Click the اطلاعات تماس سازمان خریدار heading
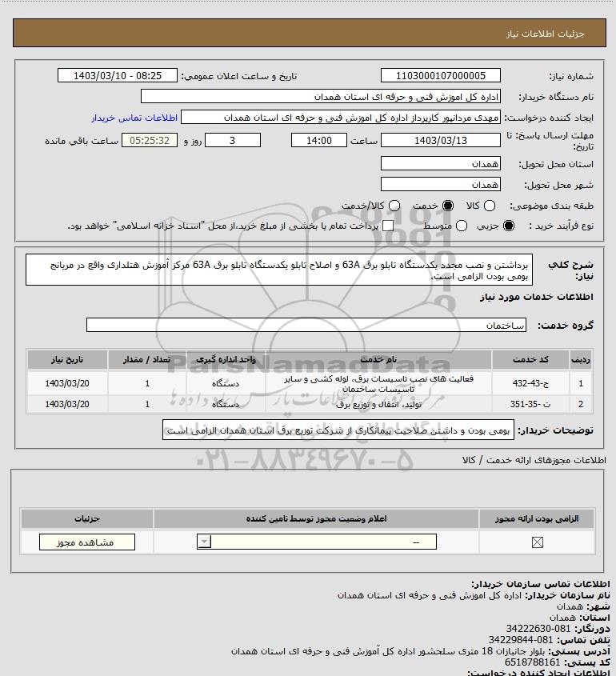Image resolution: width=616 pixels, height=676 pixels. [541, 584]
